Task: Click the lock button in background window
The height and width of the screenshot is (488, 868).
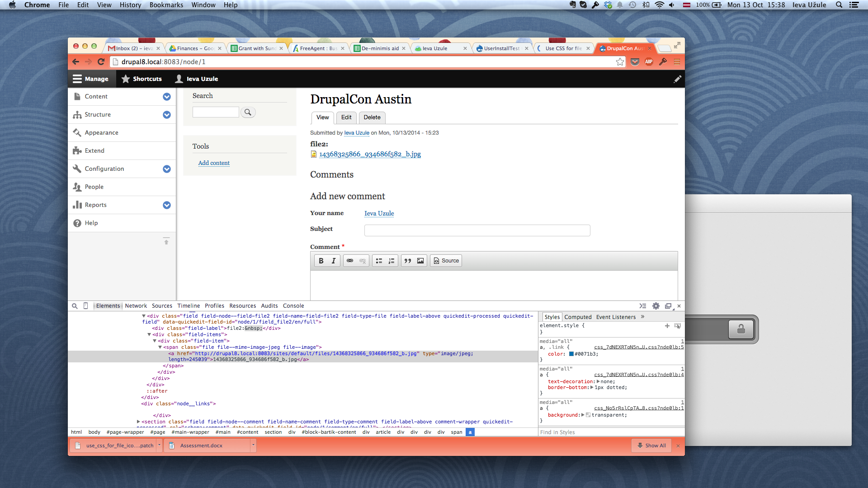Action: click(741, 329)
